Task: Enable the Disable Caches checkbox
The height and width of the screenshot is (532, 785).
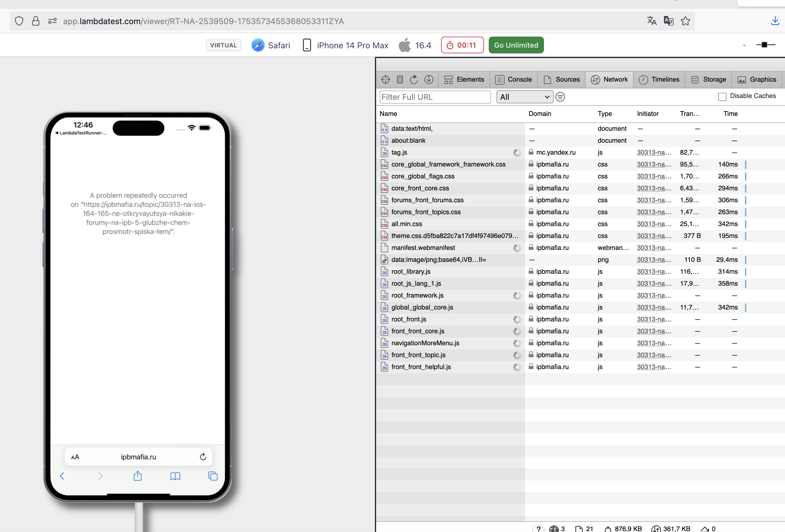Action: [722, 97]
